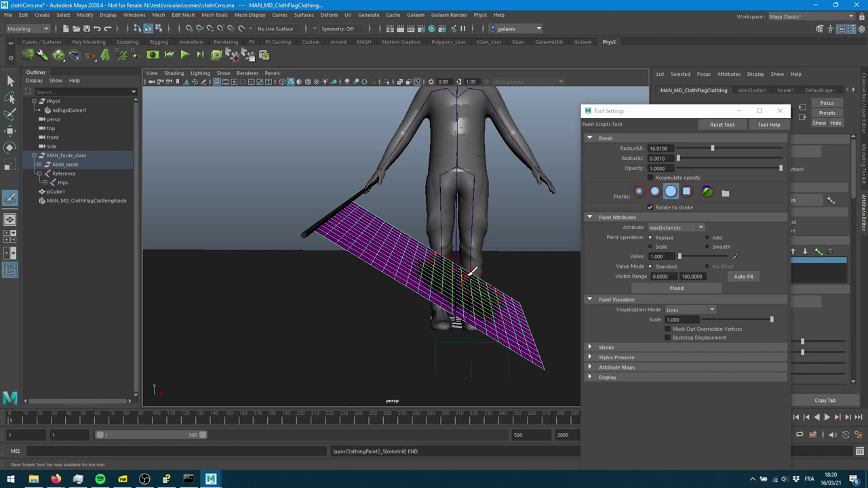Open Spotify from the Windows taskbar
Image resolution: width=868 pixels, height=488 pixels.
pyautogui.click(x=100, y=479)
